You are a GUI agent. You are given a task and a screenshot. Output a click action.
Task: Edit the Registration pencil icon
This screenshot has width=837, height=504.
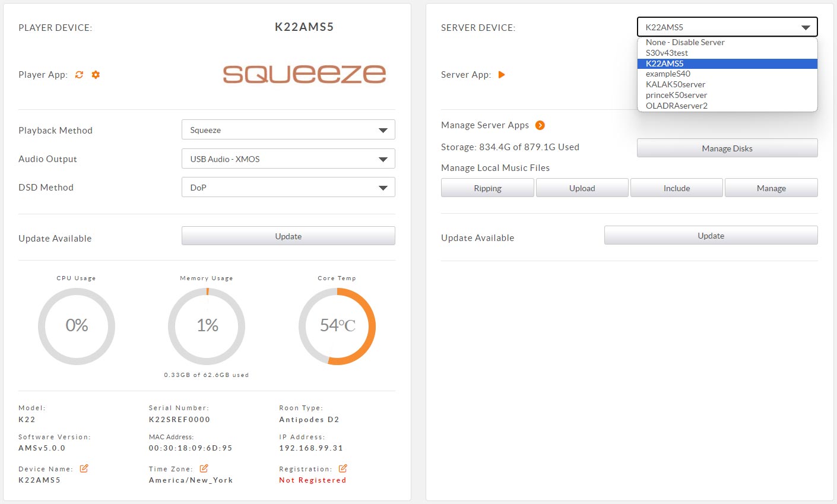(x=343, y=468)
